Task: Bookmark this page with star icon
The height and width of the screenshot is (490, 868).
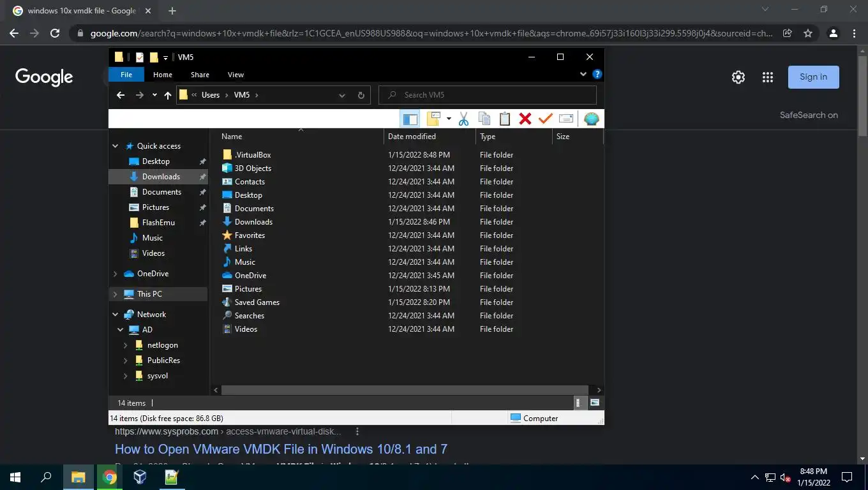Action: [808, 33]
